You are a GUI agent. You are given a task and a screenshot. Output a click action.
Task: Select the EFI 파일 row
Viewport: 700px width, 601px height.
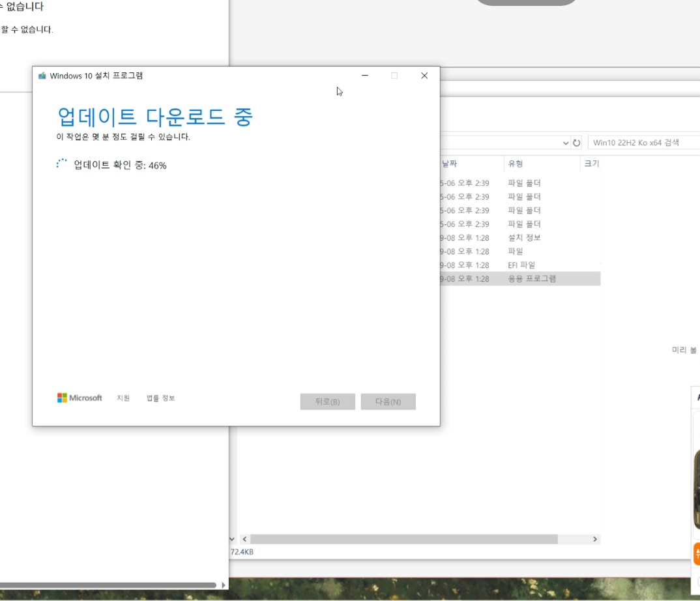[520, 265]
